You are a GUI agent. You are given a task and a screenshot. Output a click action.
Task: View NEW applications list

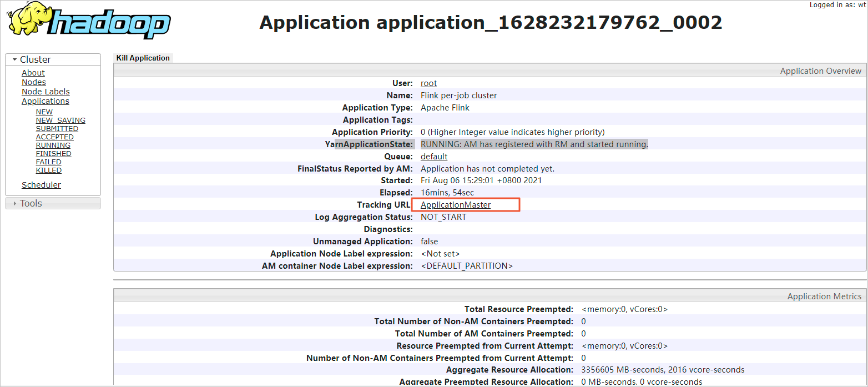point(44,112)
